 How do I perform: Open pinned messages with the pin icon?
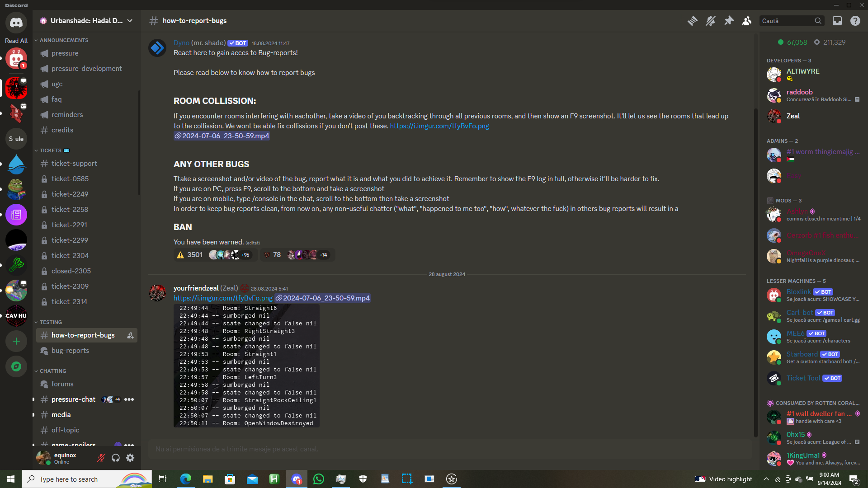729,21
